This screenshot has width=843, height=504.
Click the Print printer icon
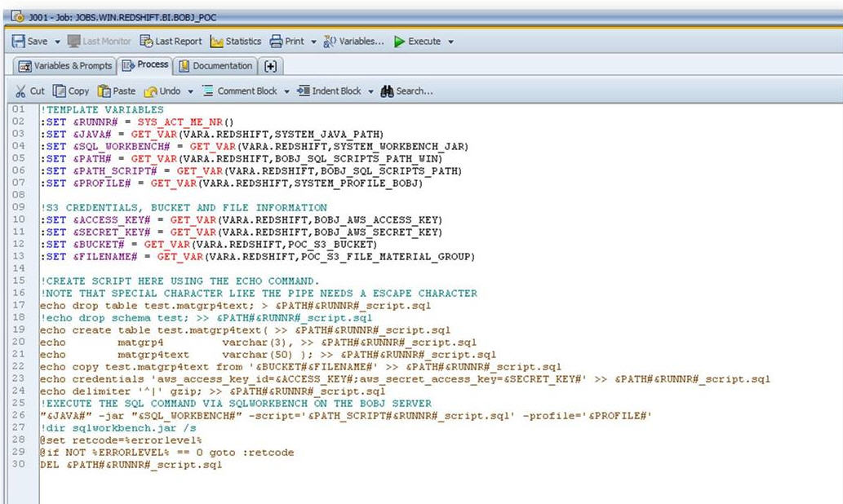[277, 42]
